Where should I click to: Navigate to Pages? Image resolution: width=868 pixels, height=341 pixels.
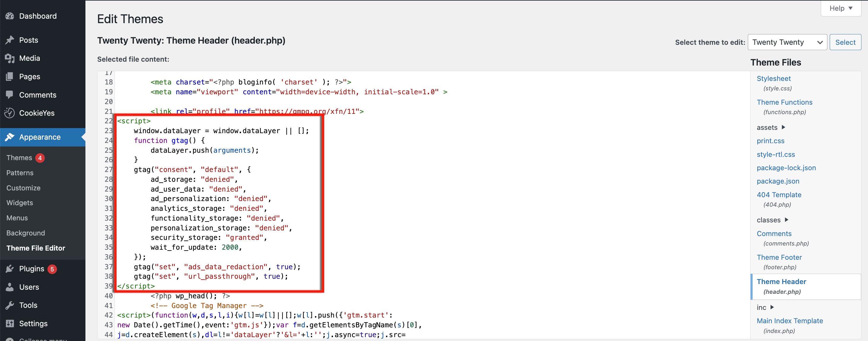[30, 77]
